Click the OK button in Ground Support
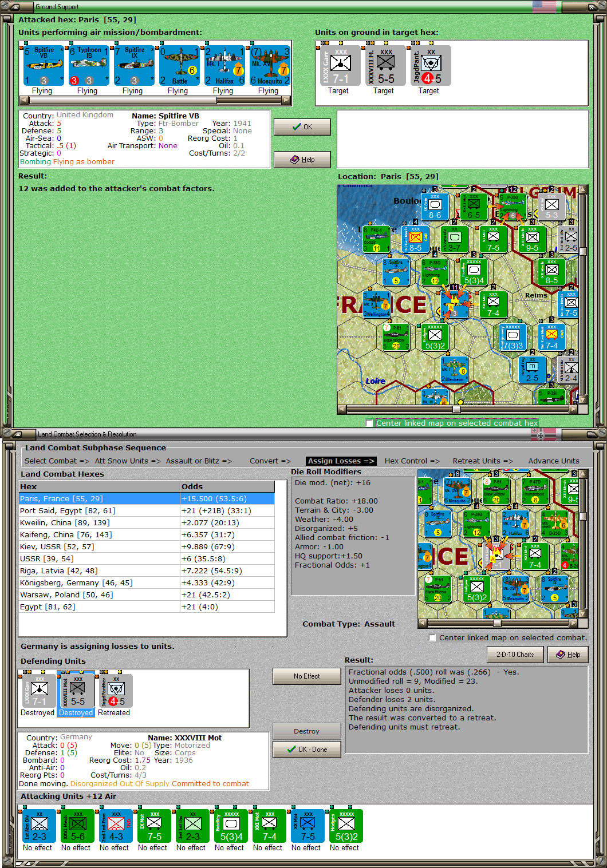Screen dimensions: 607x868 coord(302,126)
